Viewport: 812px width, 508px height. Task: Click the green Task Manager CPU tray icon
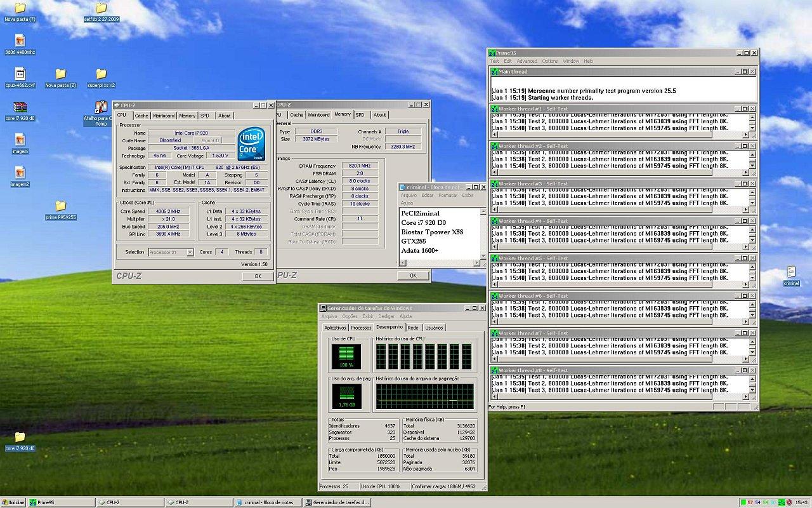point(782,502)
